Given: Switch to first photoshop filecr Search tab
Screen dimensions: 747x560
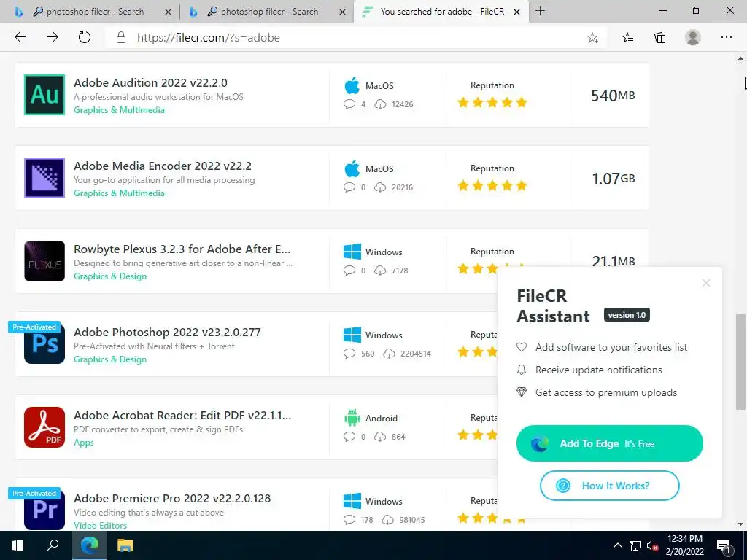Looking at the screenshot, I should [95, 12].
